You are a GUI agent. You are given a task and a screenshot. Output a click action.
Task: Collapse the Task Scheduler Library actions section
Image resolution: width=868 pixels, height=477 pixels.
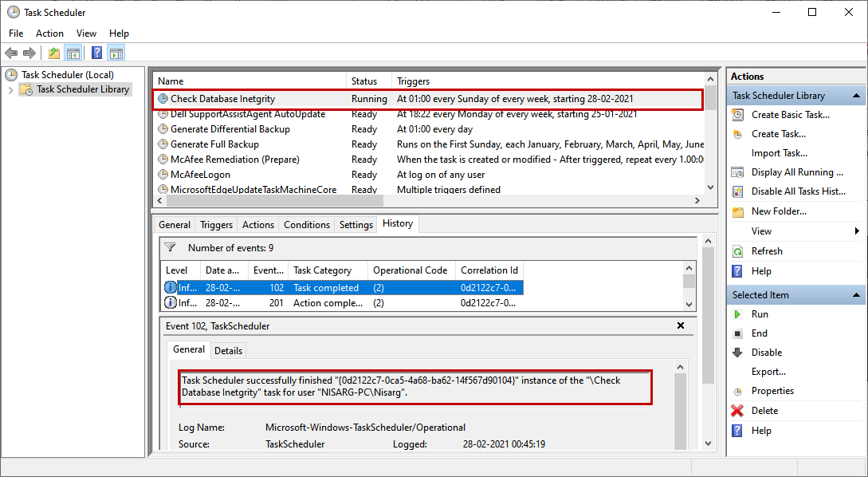point(856,96)
